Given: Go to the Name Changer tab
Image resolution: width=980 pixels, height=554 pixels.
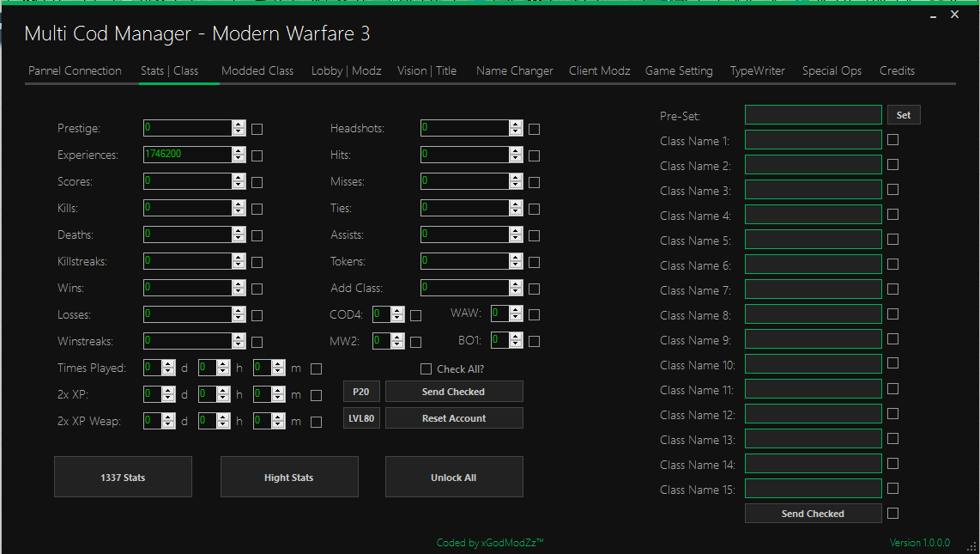Looking at the screenshot, I should tap(514, 70).
